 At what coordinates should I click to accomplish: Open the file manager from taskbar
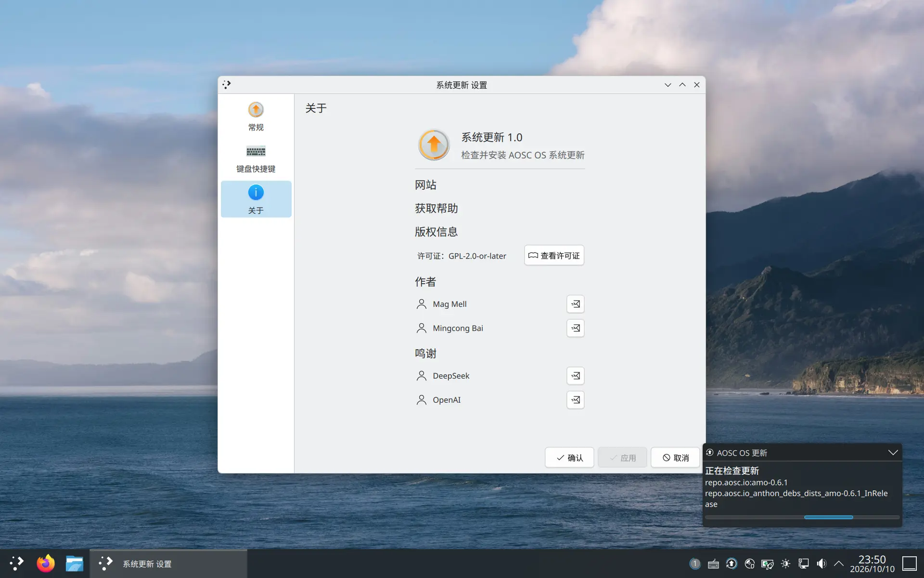(75, 563)
